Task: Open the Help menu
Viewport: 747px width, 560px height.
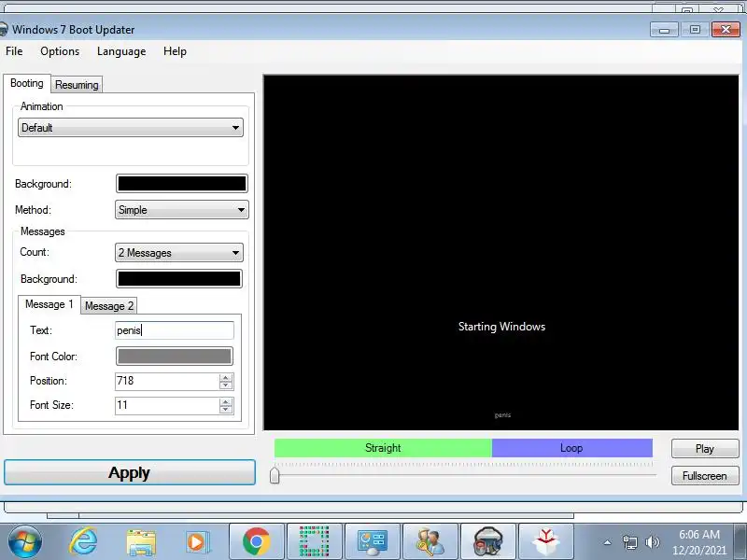Action: [175, 51]
